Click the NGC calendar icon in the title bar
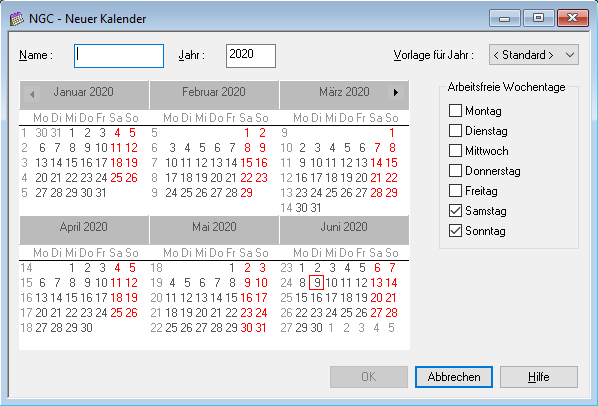Screen dimensions: 598x406 (x=16, y=19)
